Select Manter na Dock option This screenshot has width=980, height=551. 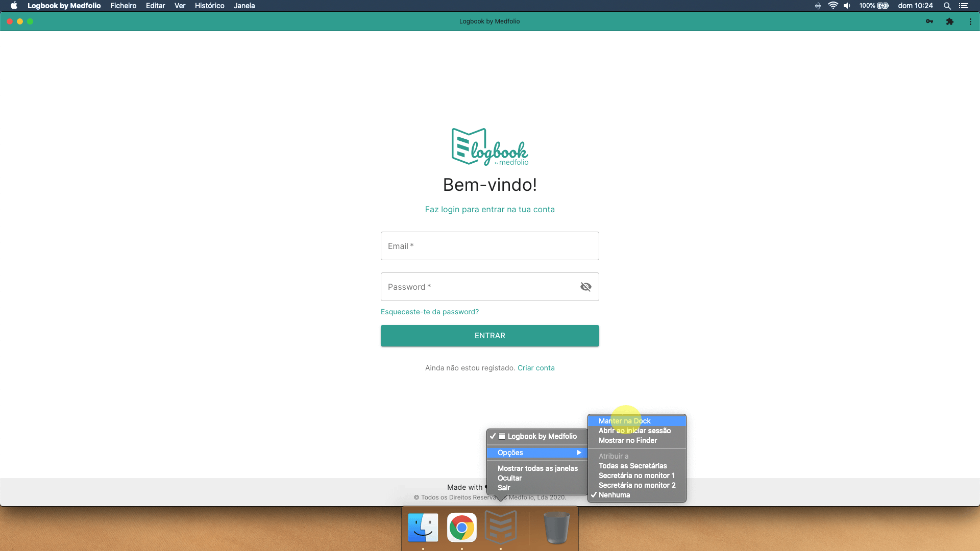click(637, 421)
